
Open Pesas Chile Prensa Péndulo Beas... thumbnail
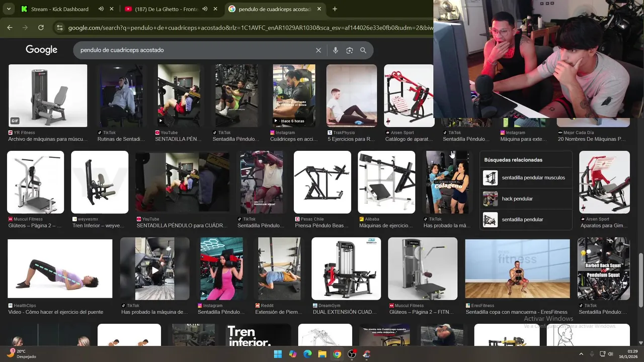point(322,182)
